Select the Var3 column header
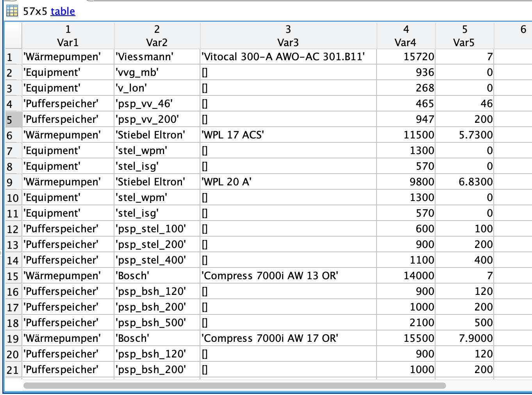Viewport: 532px width, 395px height. coord(288,36)
